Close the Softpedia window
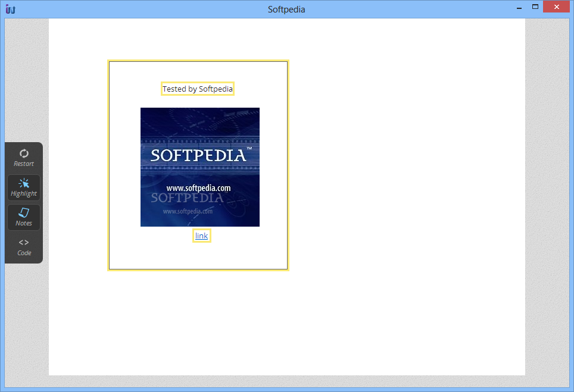574x392 pixels. tap(556, 7)
